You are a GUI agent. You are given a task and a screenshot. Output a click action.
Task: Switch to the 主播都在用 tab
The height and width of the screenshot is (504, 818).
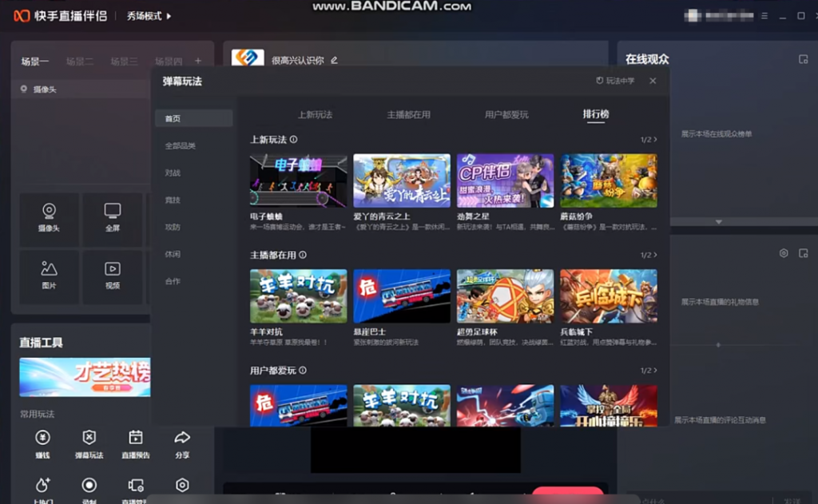click(408, 115)
